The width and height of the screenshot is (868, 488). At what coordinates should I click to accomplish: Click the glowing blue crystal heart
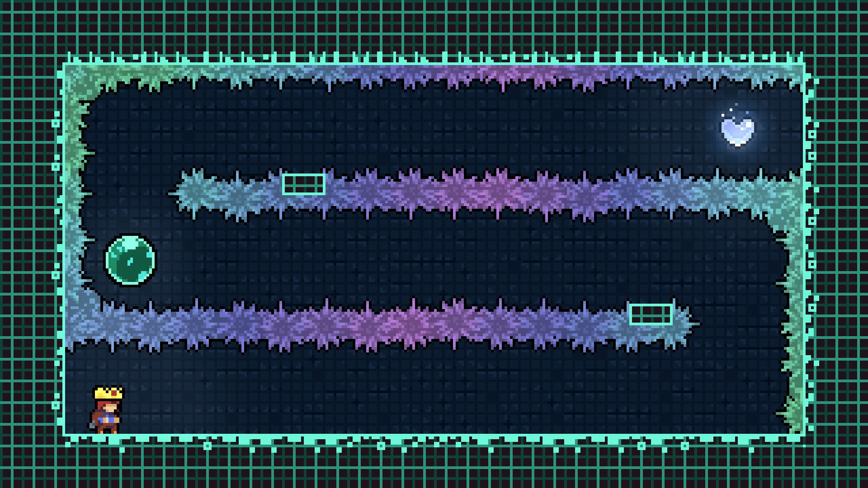737,131
